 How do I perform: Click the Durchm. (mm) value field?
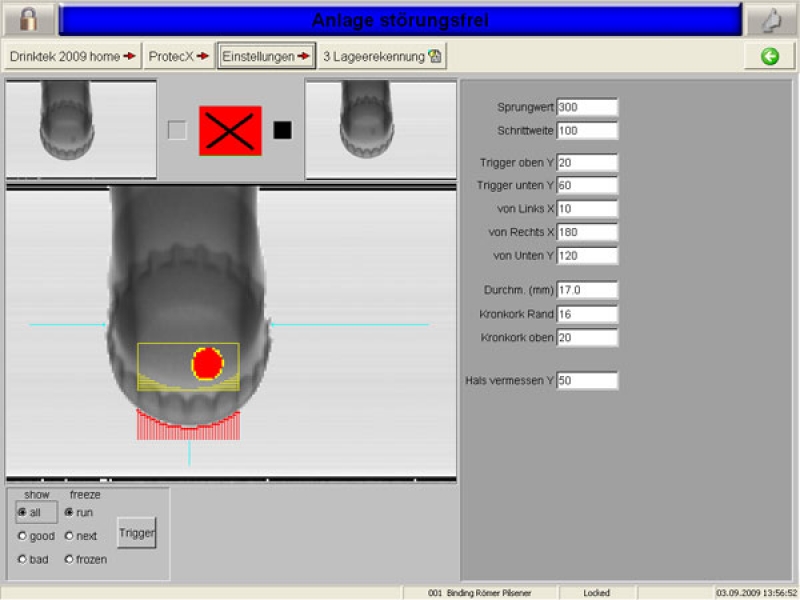(x=587, y=290)
